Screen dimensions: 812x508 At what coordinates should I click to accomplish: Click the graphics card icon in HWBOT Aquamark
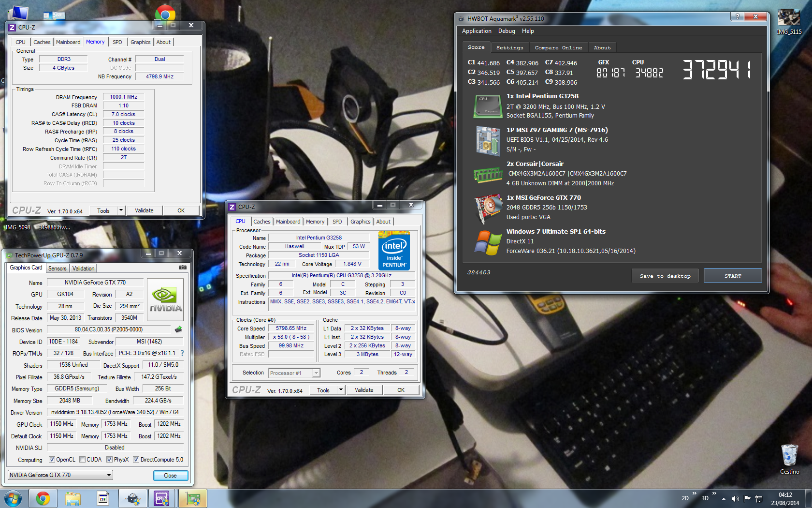pyautogui.click(x=488, y=209)
